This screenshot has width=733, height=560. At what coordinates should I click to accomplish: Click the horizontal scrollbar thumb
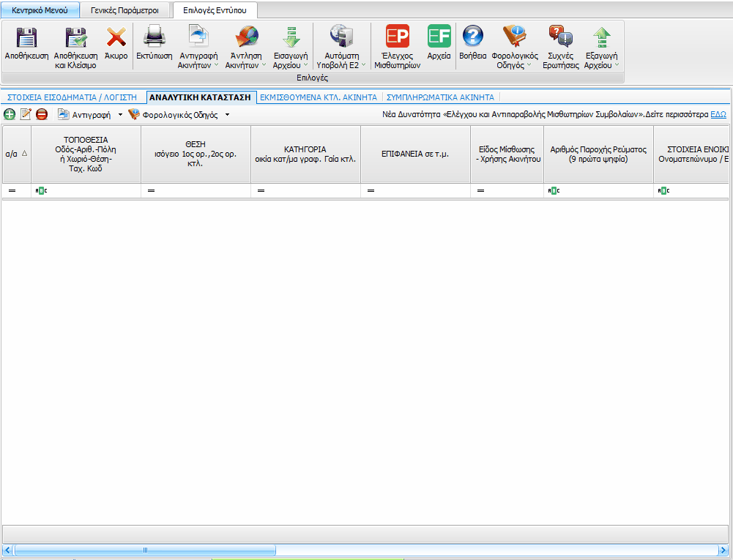tap(144, 550)
